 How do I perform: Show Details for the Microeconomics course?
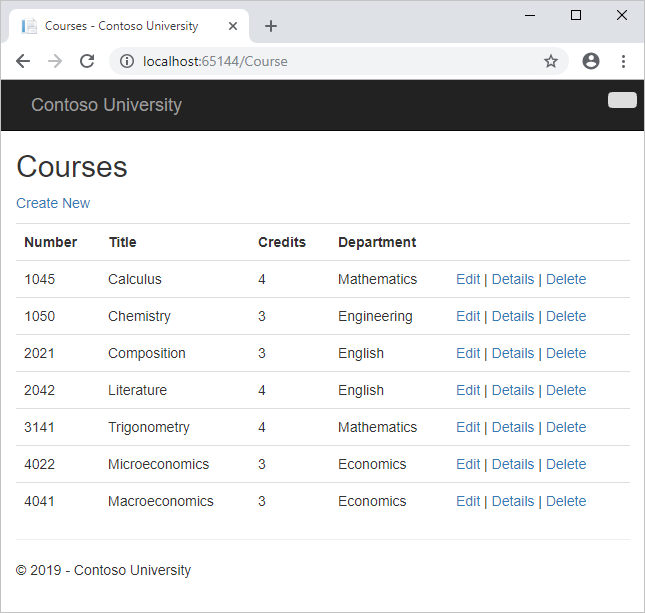[513, 464]
